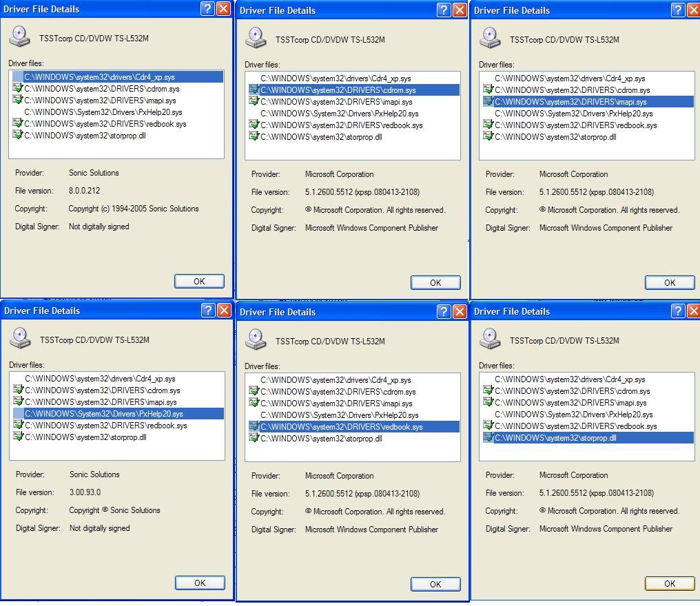Click help button in dialog with storprop.dll highlighted

(x=678, y=311)
